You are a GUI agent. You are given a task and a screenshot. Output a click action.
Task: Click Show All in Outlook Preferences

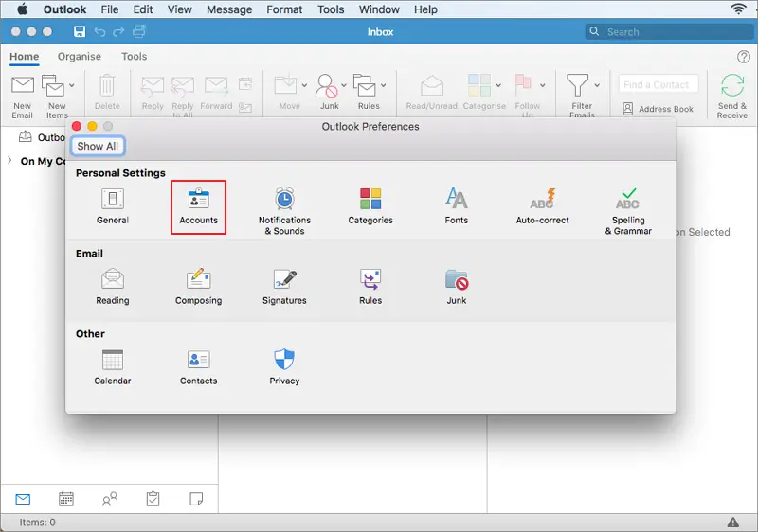tap(98, 147)
